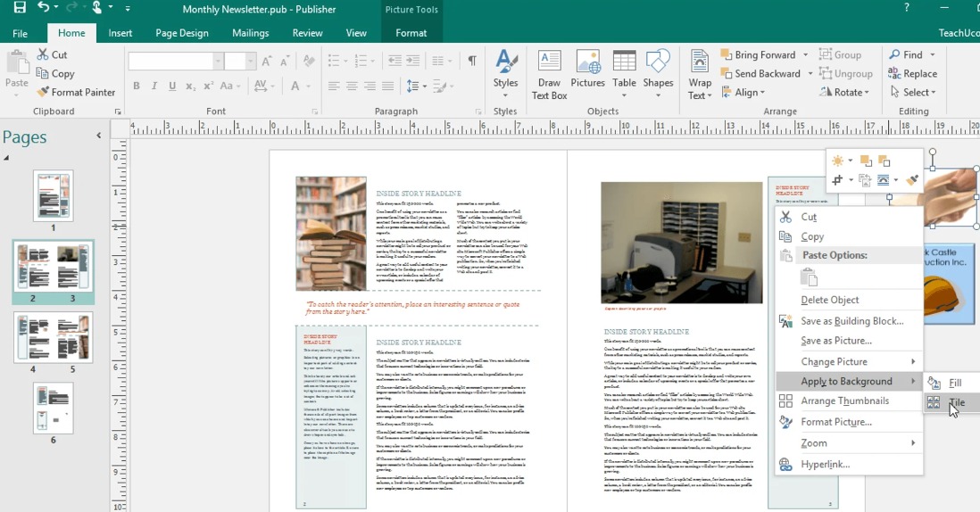This screenshot has width=980, height=512.
Task: Click the Replace icon in Editing group
Action: [913, 73]
